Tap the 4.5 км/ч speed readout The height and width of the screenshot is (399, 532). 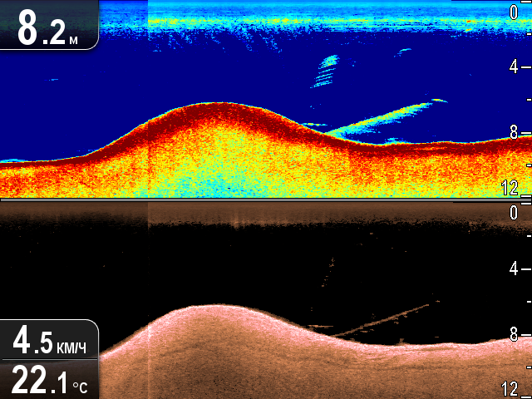tap(50, 341)
